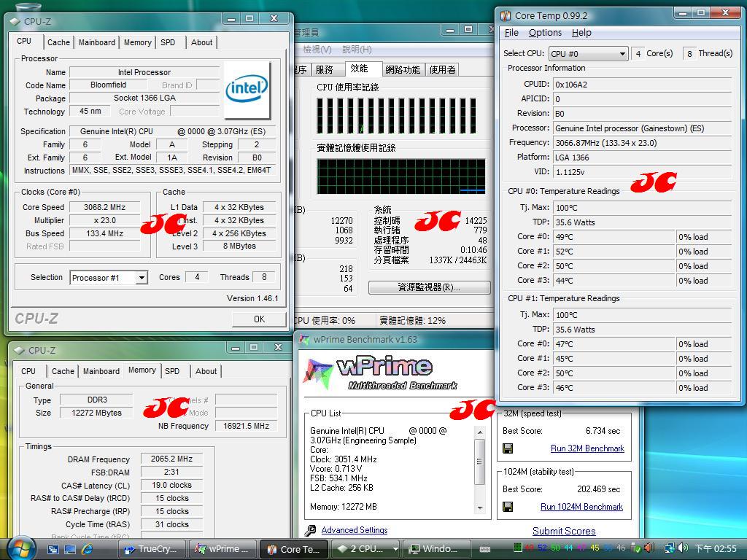Open Windows Task Manager taskbar button
747x560 pixels.
point(436,549)
